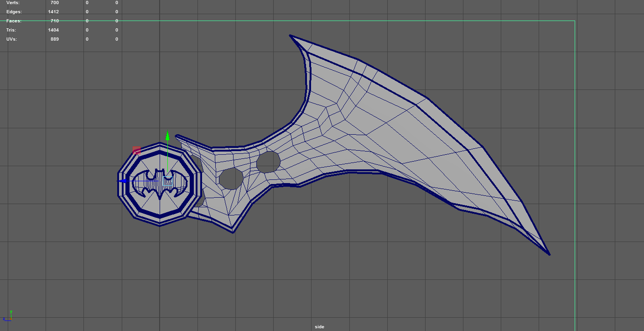Select the red square marker on medallion
644x331 pixels.
tap(136, 150)
